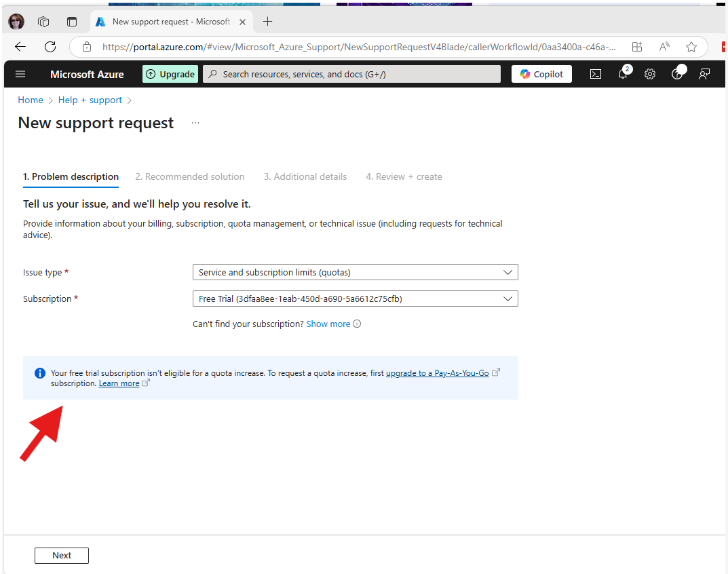Click the green Upgrade button

(x=170, y=75)
